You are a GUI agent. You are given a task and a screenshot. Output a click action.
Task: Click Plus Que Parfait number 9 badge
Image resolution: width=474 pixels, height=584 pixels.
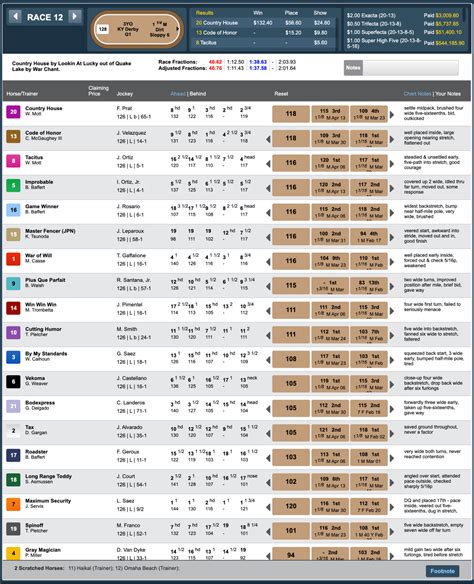pyautogui.click(x=13, y=283)
